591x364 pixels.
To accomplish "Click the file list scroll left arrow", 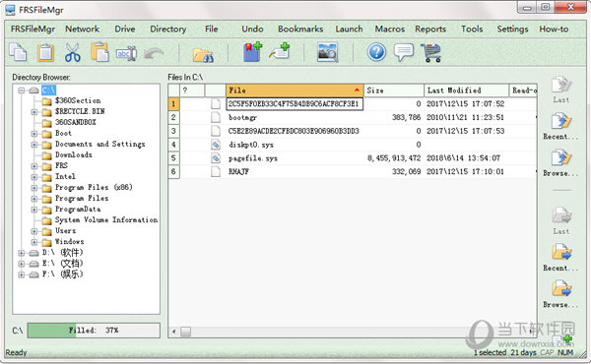I will 173,332.
